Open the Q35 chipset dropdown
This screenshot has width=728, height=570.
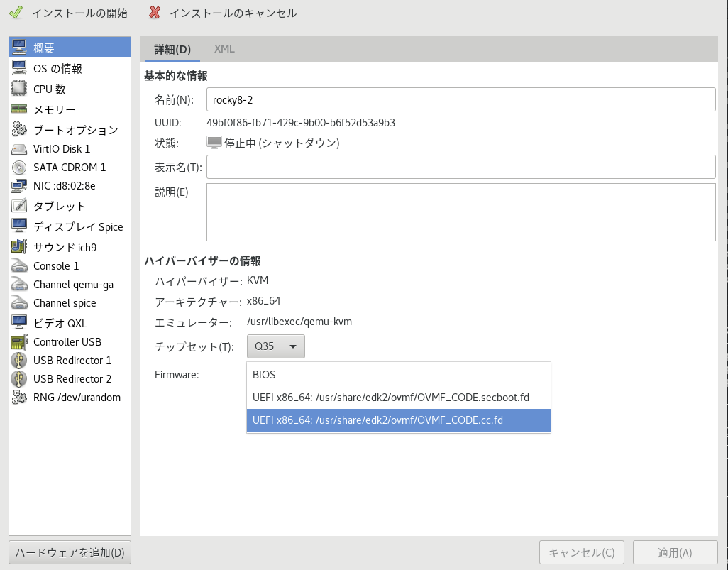[276, 346]
